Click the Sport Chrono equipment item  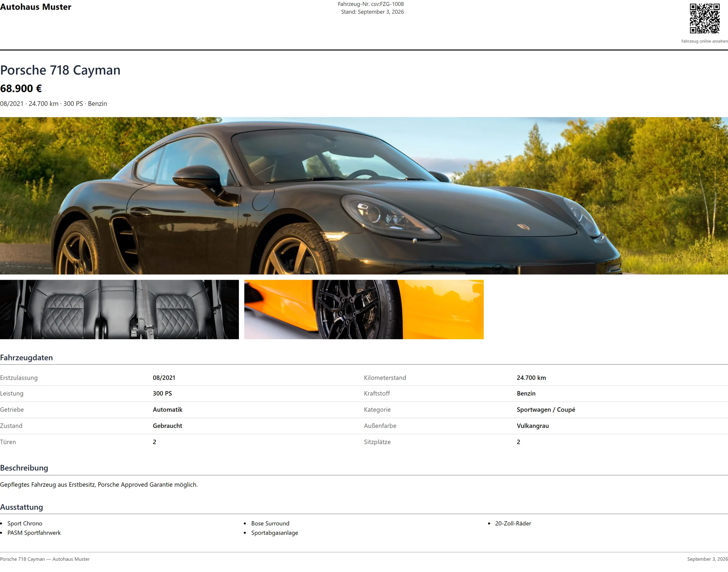pyautogui.click(x=25, y=523)
